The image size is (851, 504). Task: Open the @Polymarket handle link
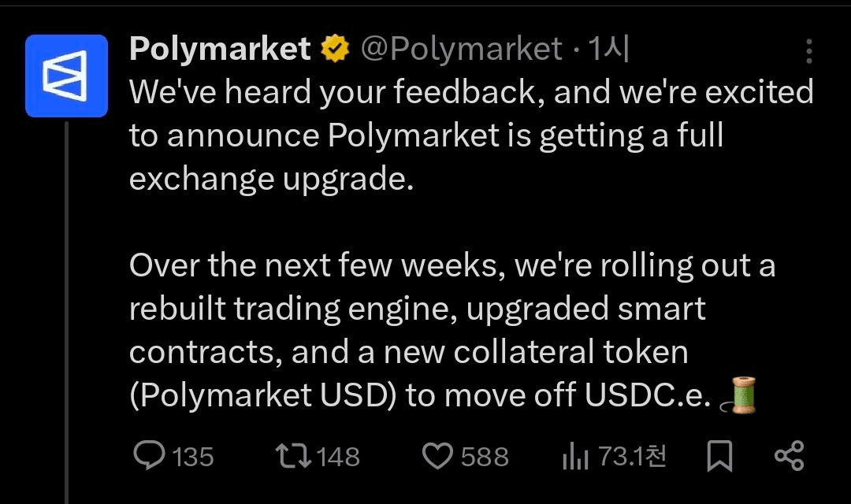point(461,50)
